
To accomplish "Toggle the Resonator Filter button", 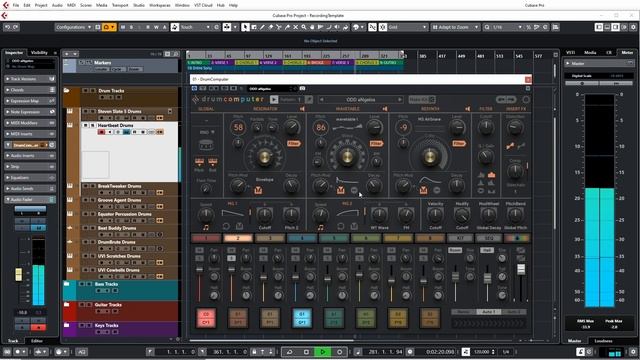I will pyautogui.click(x=294, y=143).
